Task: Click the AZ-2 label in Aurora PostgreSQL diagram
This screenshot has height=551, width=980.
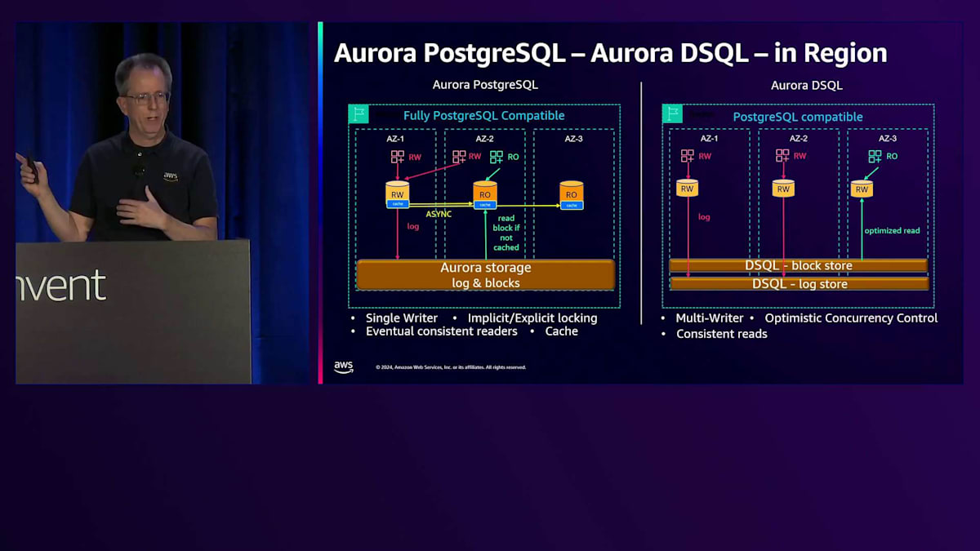Action: click(485, 140)
